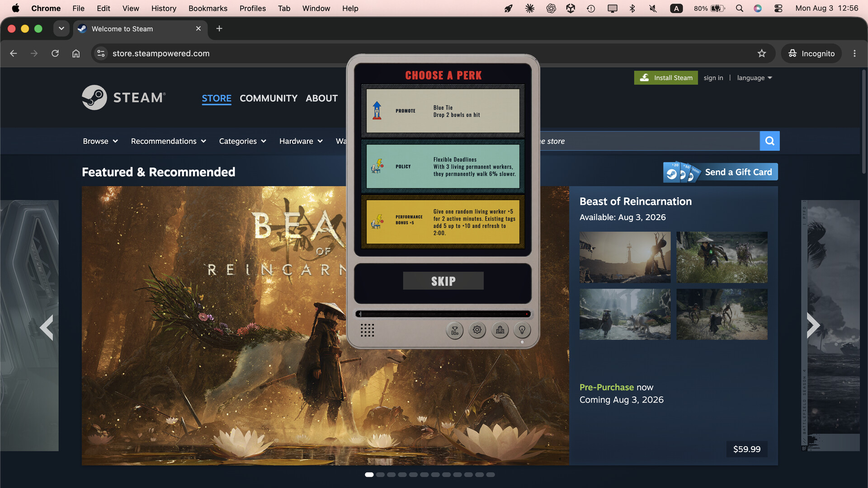Click the store search input field
Viewport: 868px width, 488px height.
pos(650,141)
